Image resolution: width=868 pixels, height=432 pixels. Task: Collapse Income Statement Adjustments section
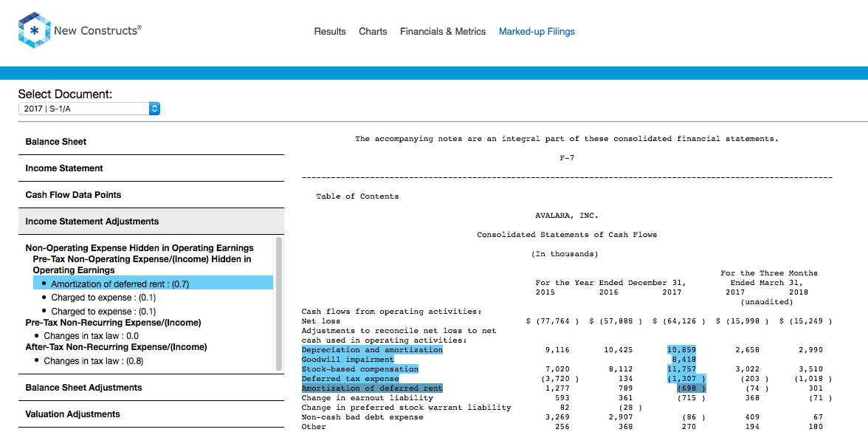tap(151, 222)
